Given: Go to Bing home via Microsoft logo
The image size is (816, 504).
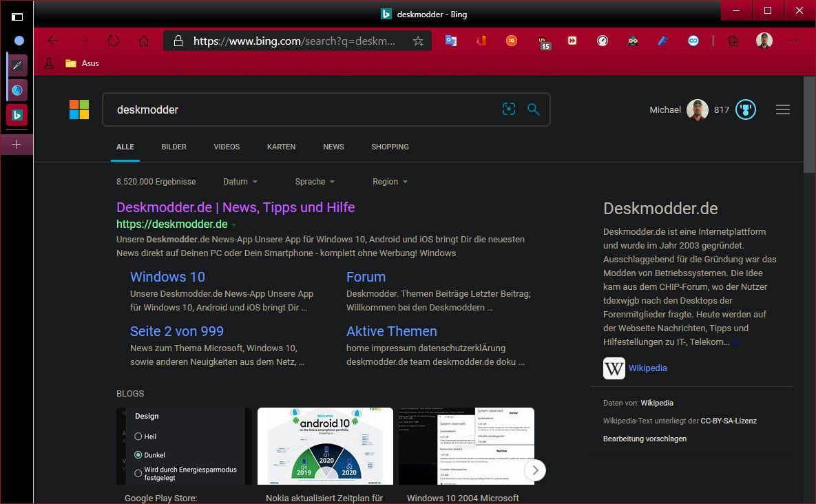Looking at the screenshot, I should (79, 109).
